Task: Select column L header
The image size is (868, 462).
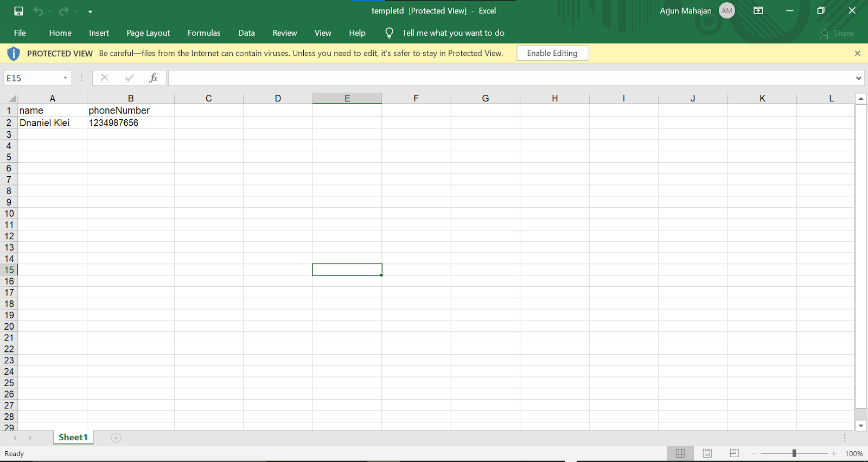Action: tap(832, 98)
